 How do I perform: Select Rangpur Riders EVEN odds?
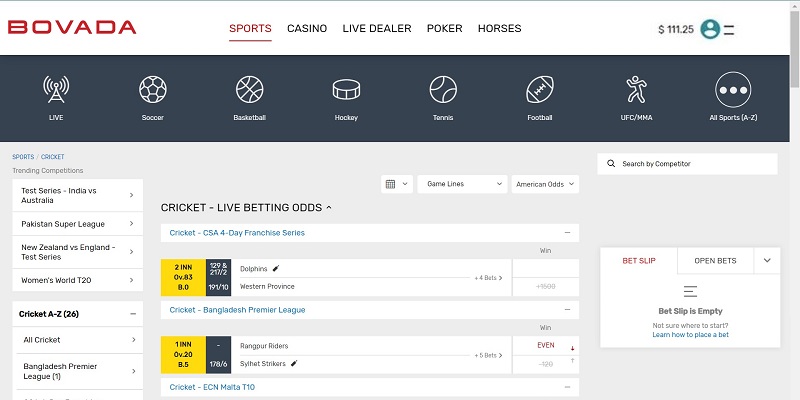click(545, 345)
